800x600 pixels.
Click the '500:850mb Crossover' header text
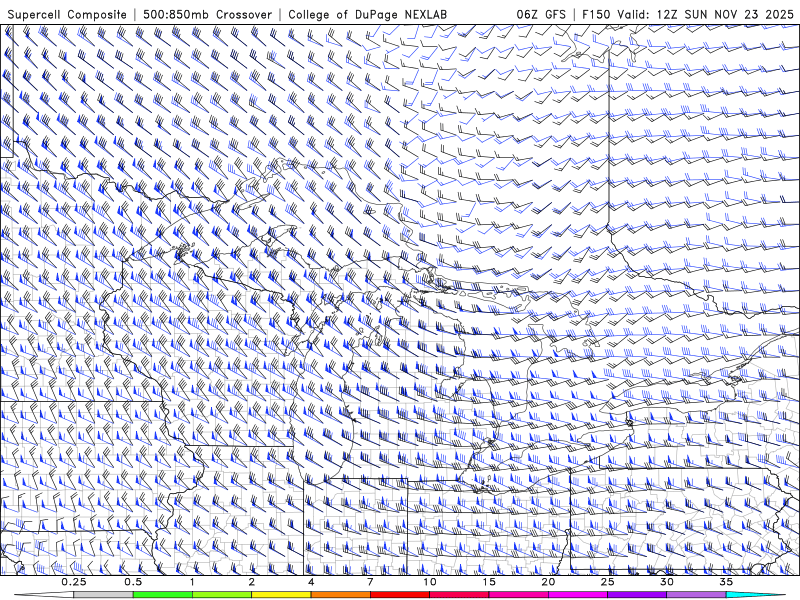(207, 14)
